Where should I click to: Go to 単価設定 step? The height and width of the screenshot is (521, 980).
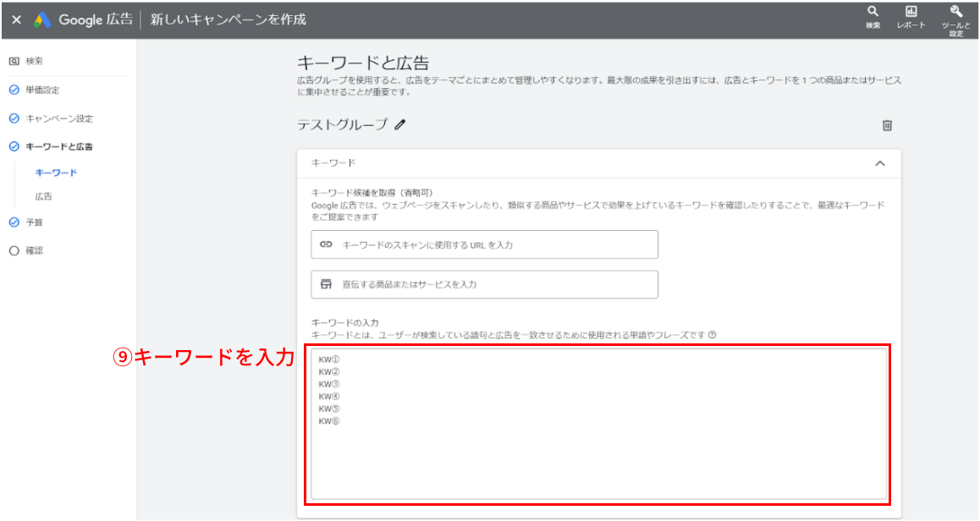[x=42, y=90]
